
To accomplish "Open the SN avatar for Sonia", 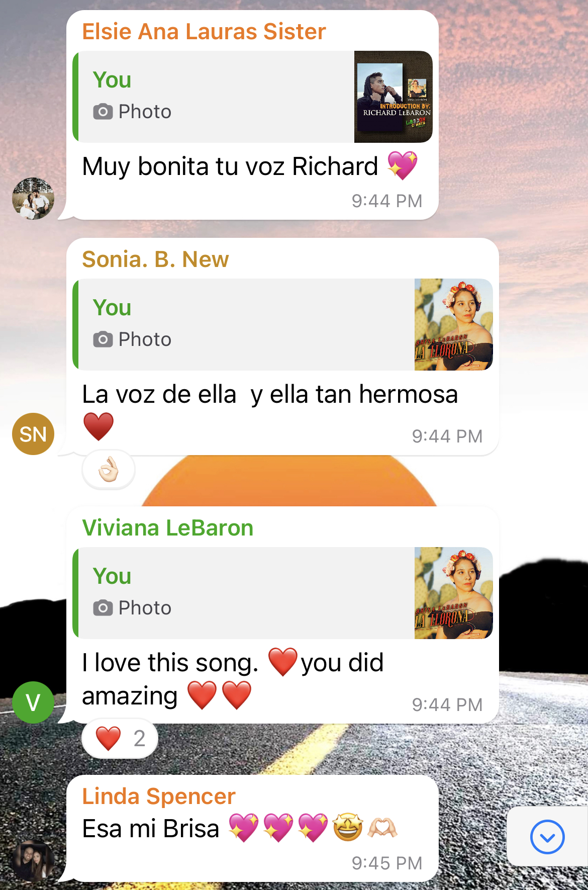I will point(33,434).
